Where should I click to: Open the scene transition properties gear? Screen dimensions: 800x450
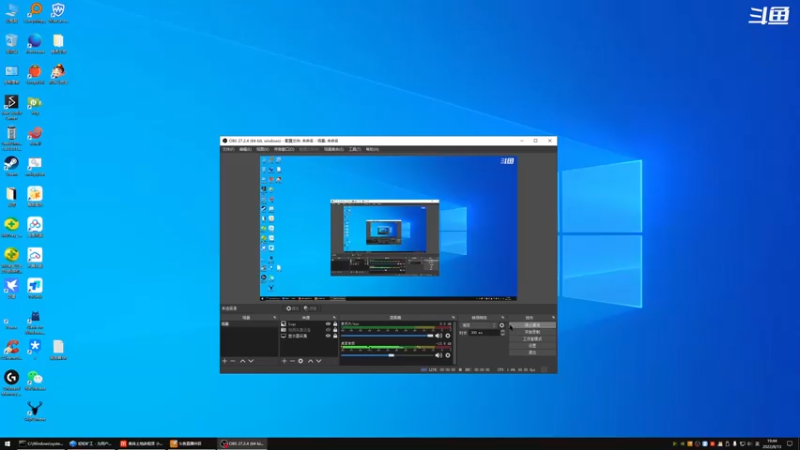pos(502,325)
